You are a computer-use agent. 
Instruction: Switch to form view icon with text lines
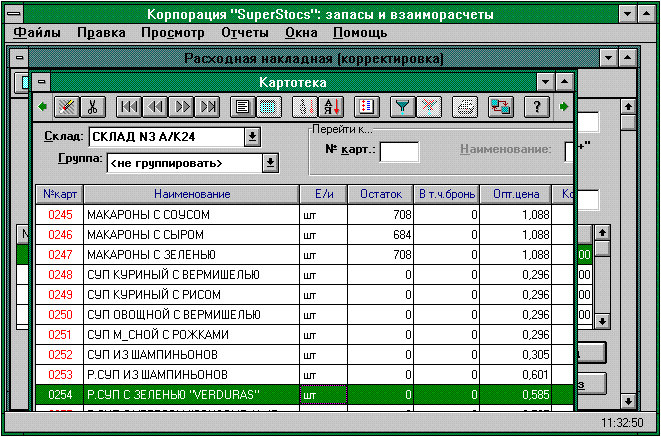pos(242,107)
